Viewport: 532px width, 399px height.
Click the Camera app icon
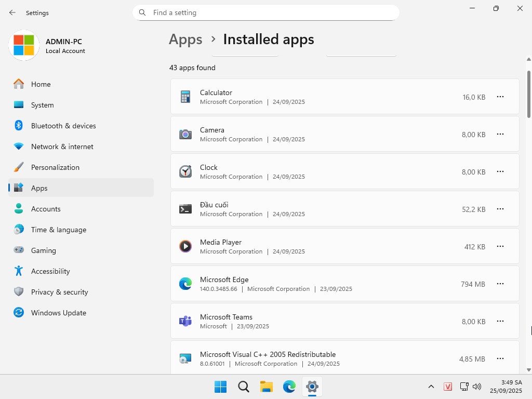(185, 134)
